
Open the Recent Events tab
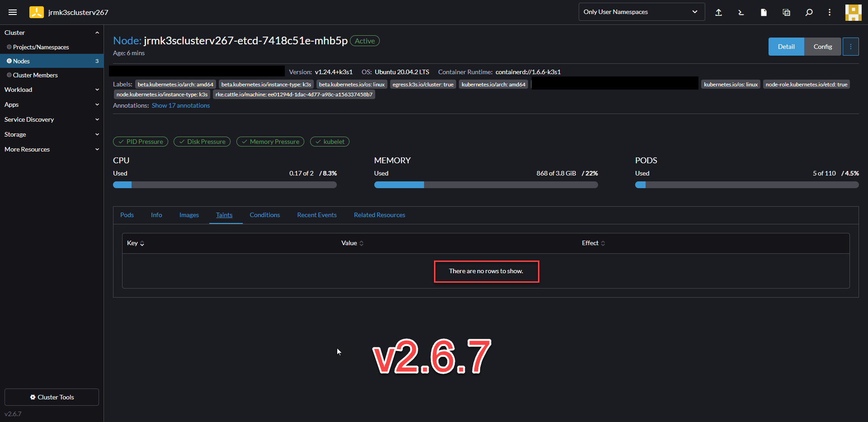[x=316, y=215]
